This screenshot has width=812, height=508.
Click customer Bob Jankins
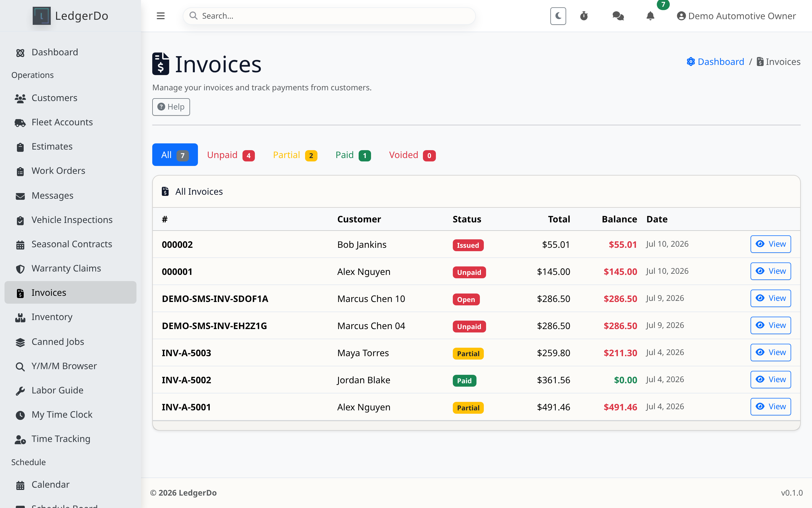[362, 245]
